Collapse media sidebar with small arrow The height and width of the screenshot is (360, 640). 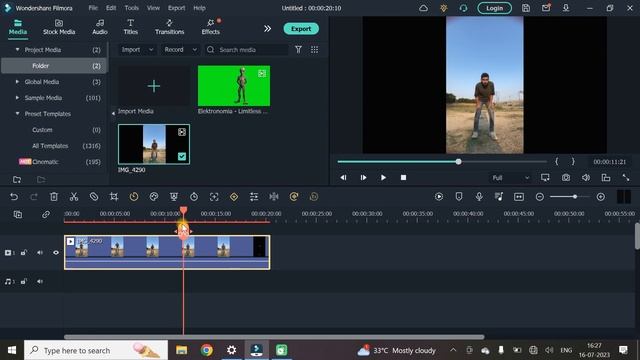click(x=113, y=113)
